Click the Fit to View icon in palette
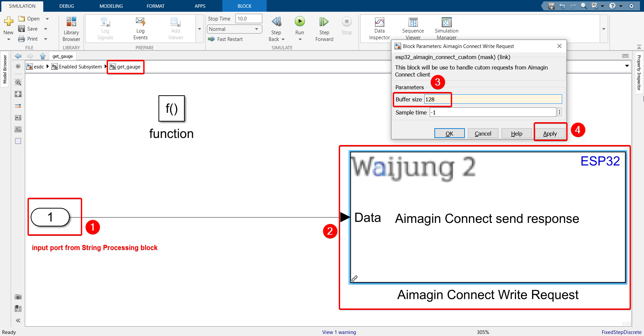This screenshot has height=336, width=644. click(x=18, y=94)
